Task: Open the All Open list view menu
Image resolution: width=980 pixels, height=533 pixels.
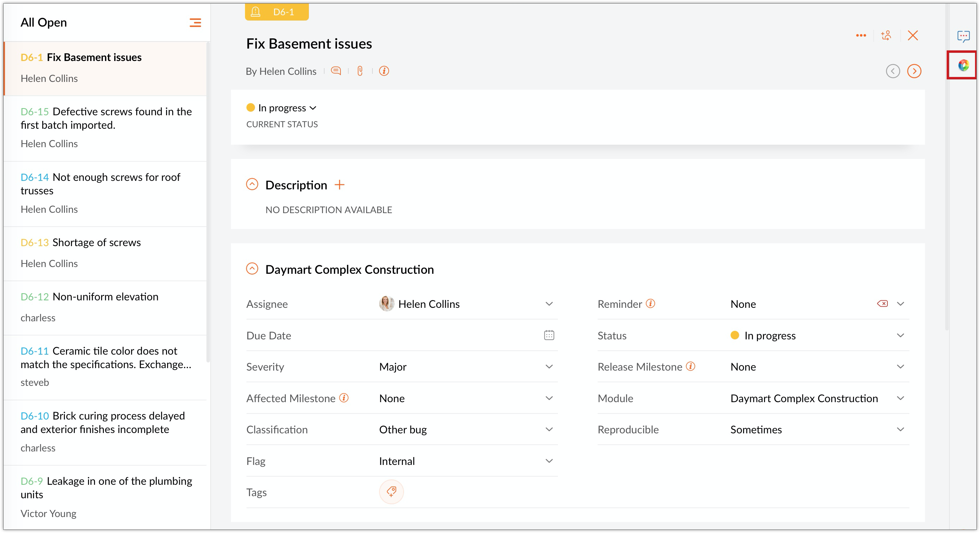Action: pyautogui.click(x=195, y=23)
